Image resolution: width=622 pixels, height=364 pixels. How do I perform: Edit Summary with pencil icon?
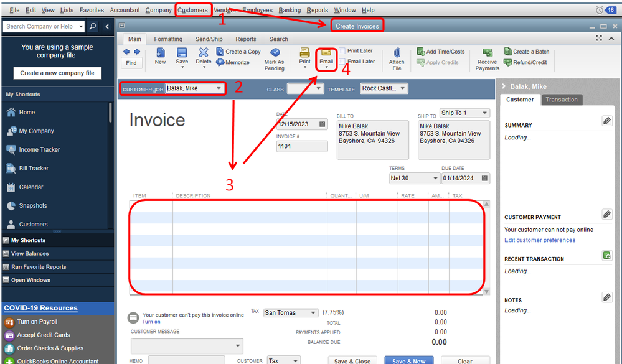coord(607,121)
